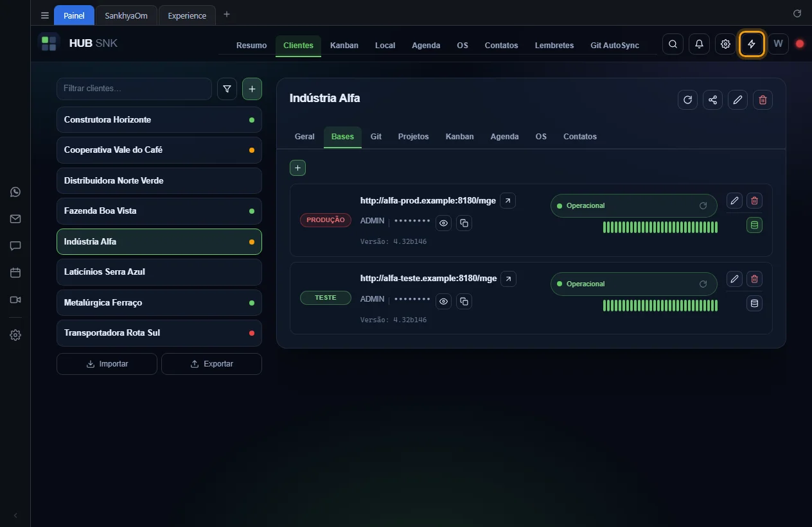Collapse the left sidebar with the chevron
The width and height of the screenshot is (812, 527).
point(15,515)
